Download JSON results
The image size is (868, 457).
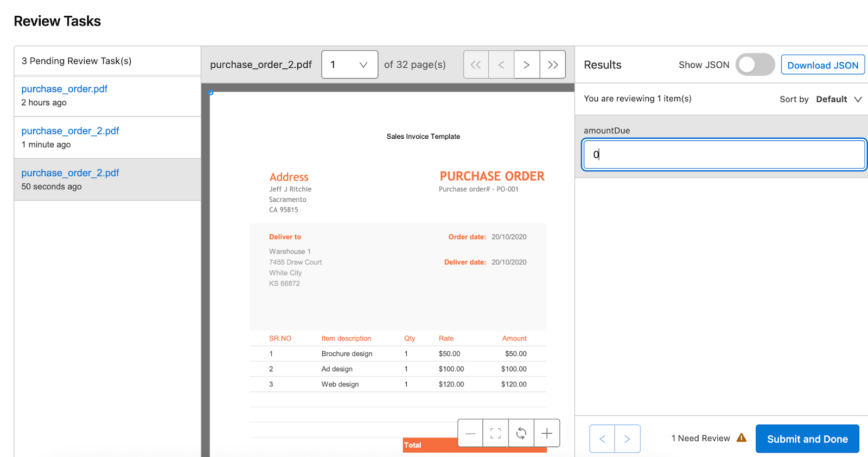[823, 65]
